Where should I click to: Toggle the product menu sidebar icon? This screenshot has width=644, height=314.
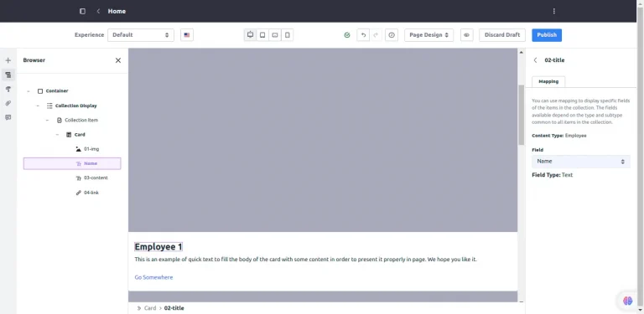pos(82,11)
